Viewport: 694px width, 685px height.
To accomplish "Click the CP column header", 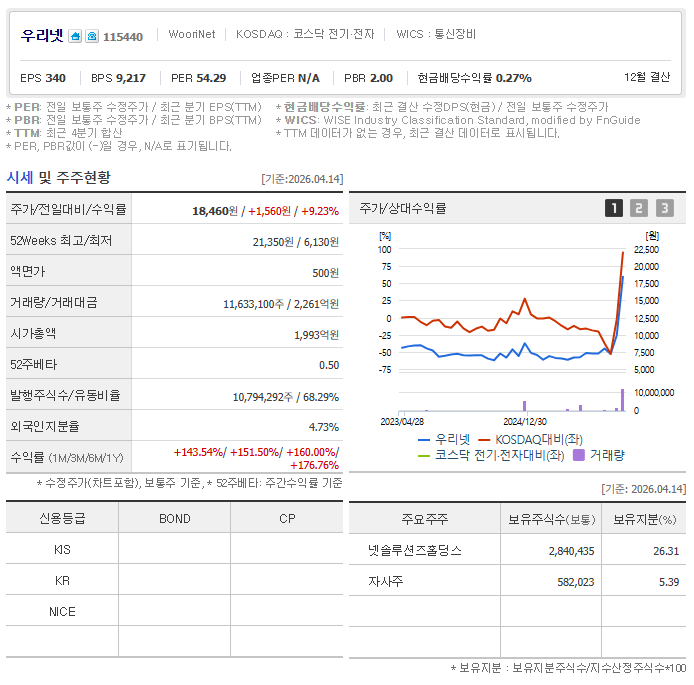I will 287,518.
